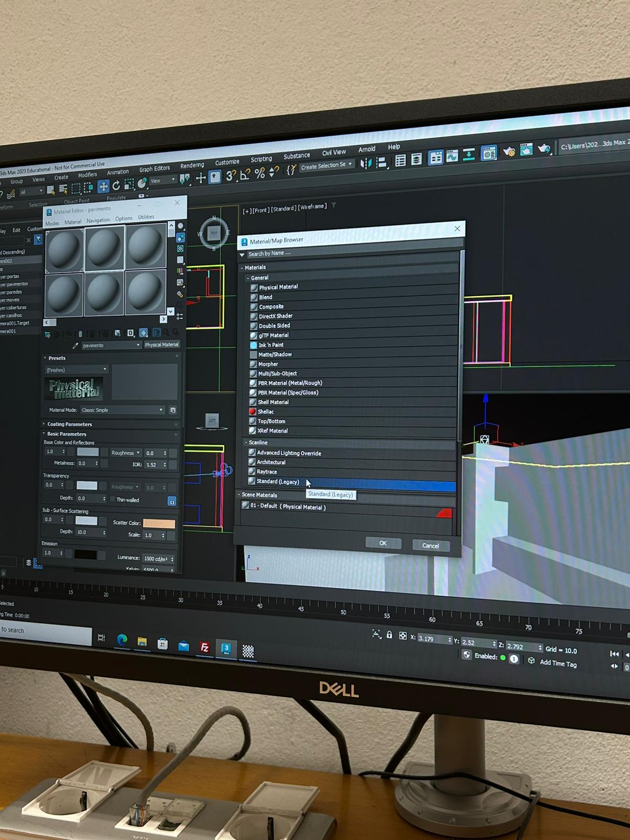Image resolution: width=630 pixels, height=840 pixels.
Task: Open FileZilla from the taskbar
Action: tap(205, 647)
